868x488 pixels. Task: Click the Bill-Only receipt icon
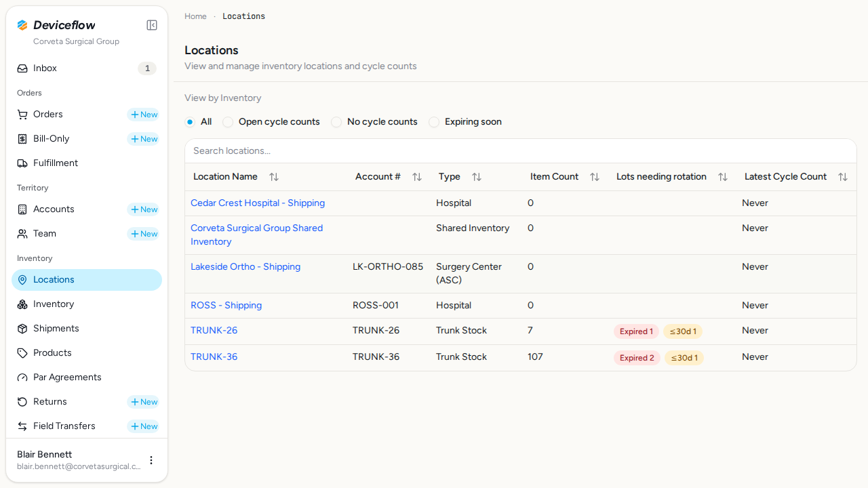point(22,139)
